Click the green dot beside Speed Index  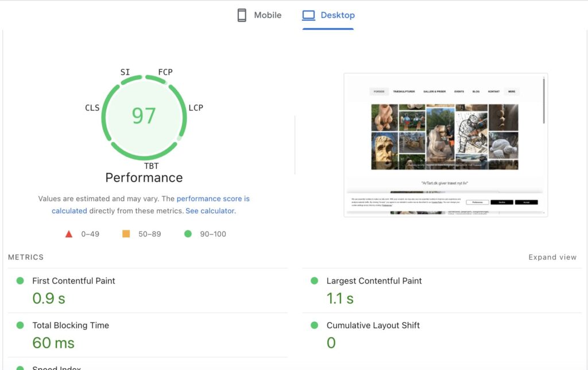click(x=20, y=368)
